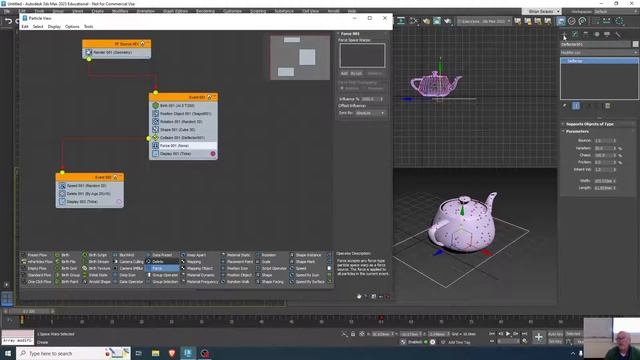Click the Display 002 color circle

coord(119,202)
